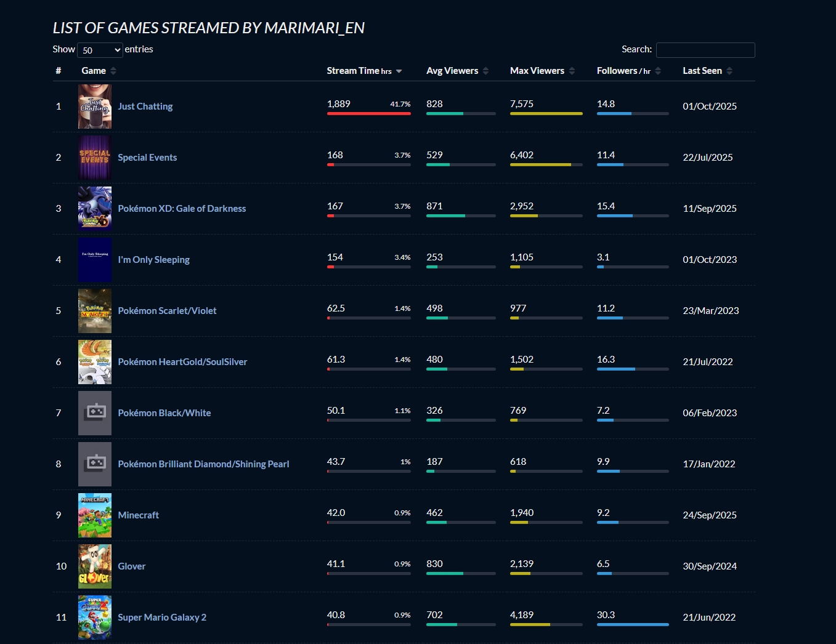Click the 21/Jun/2022 last seen date
The height and width of the screenshot is (644, 836).
pos(709,618)
